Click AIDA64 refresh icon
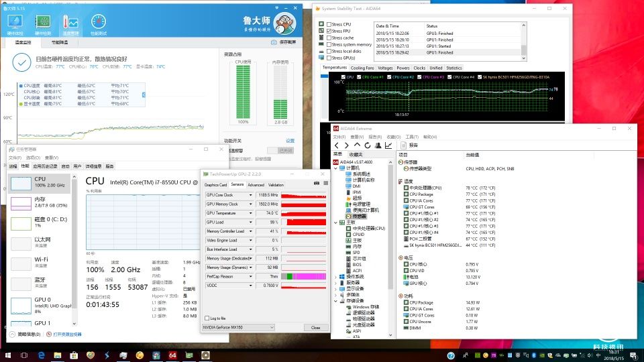The height and width of the screenshot is (362, 644). coord(367,145)
